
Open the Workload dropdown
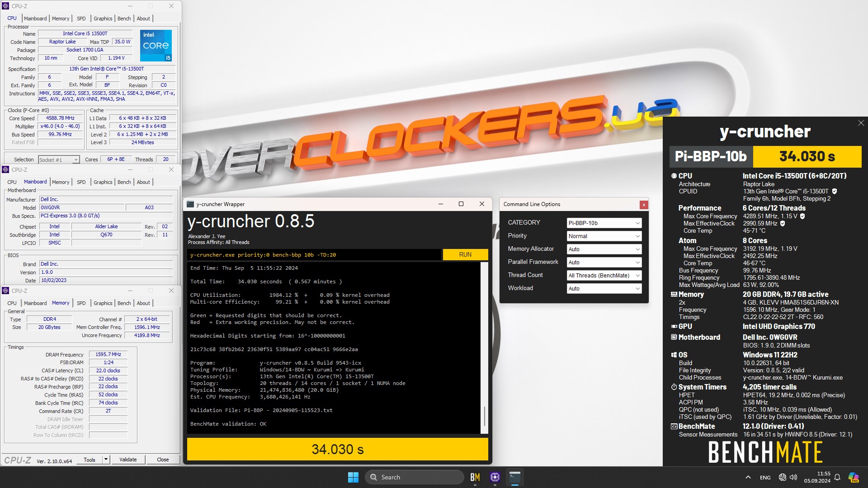coord(604,288)
